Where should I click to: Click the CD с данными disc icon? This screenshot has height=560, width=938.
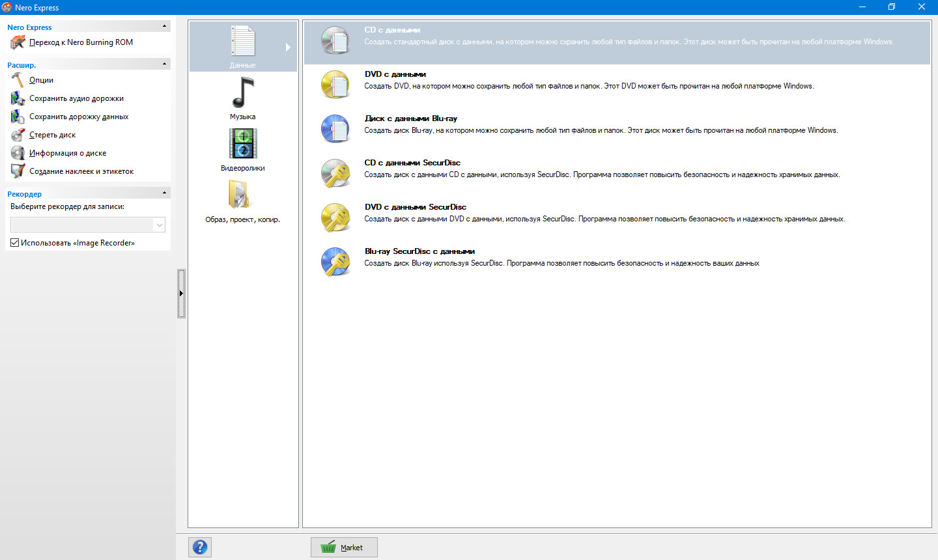coord(335,40)
